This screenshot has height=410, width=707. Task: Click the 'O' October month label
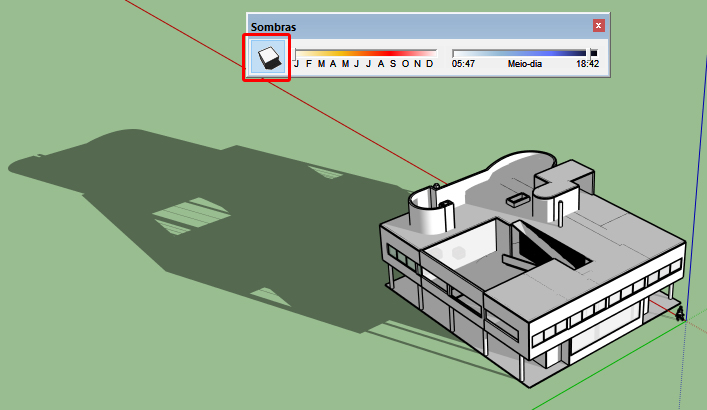[405, 64]
